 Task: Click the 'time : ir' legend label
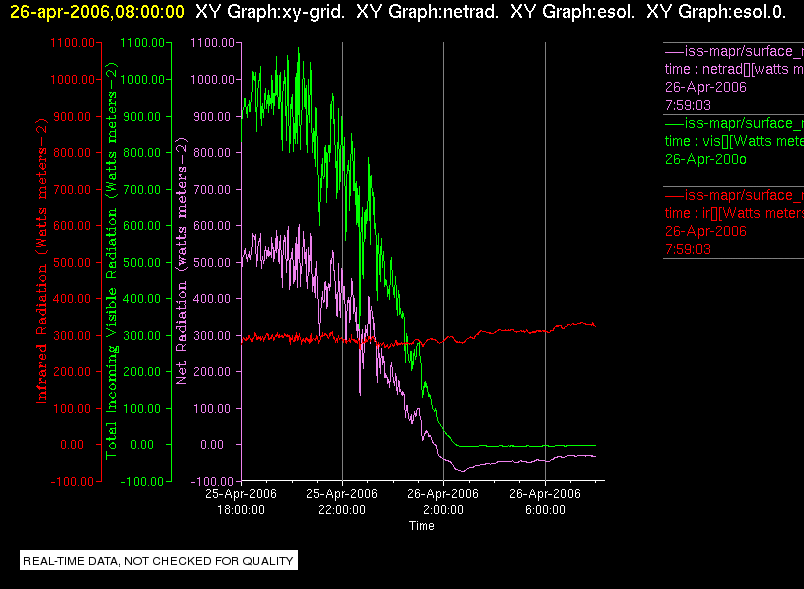click(734, 213)
